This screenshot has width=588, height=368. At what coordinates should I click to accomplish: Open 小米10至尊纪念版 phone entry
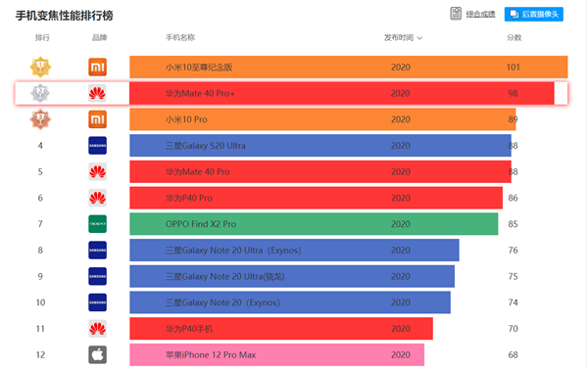pyautogui.click(x=199, y=67)
